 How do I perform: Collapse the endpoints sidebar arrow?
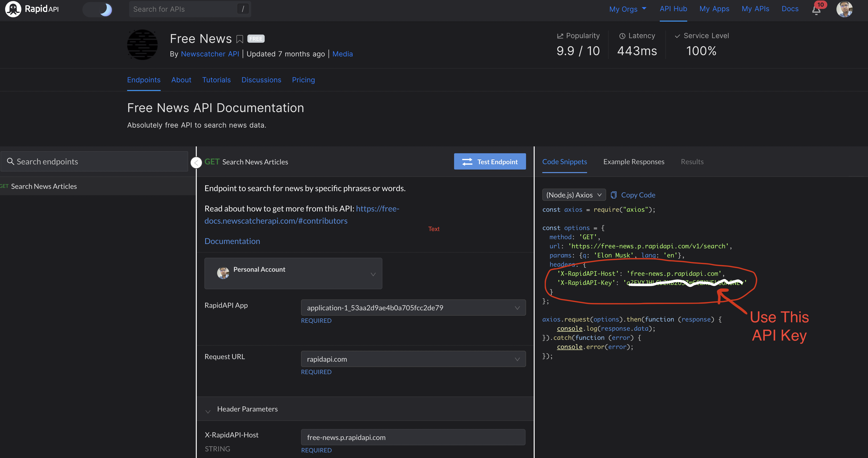click(x=196, y=163)
